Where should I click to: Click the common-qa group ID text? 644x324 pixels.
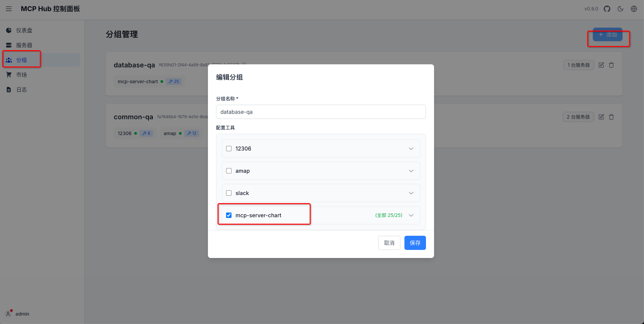[x=183, y=117]
